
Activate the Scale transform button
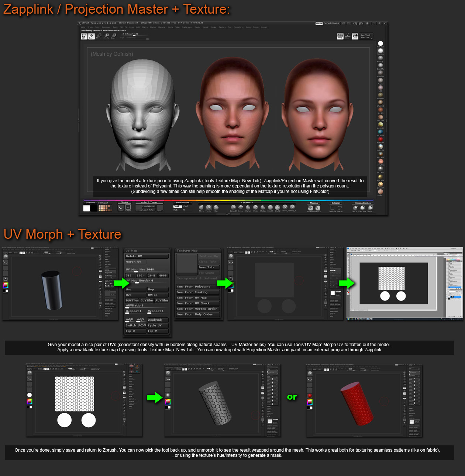coord(113,36)
